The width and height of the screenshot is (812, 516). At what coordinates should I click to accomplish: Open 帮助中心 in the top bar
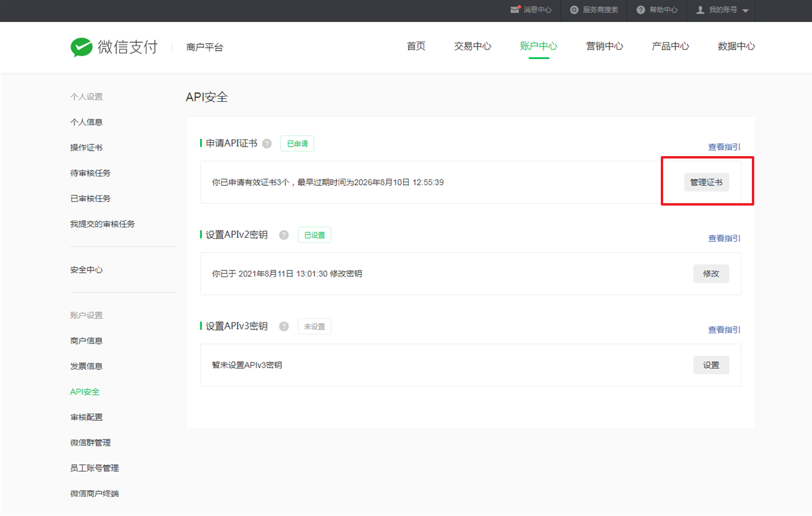click(x=663, y=10)
